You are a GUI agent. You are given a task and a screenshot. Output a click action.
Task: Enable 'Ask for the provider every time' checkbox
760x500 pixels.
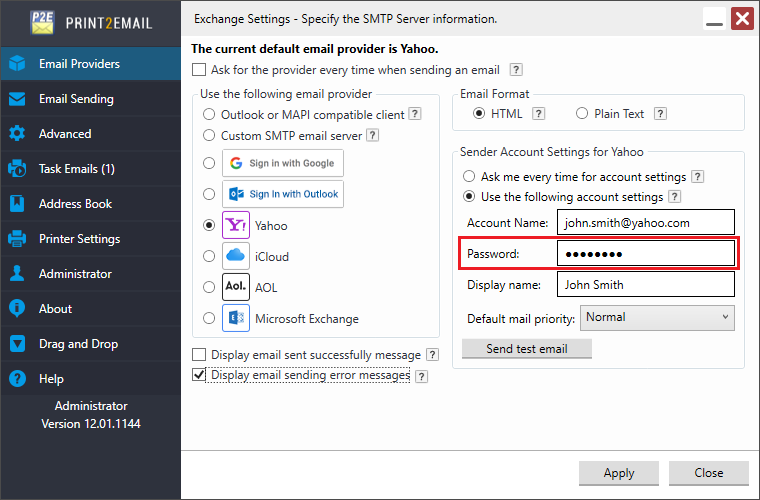click(199, 70)
